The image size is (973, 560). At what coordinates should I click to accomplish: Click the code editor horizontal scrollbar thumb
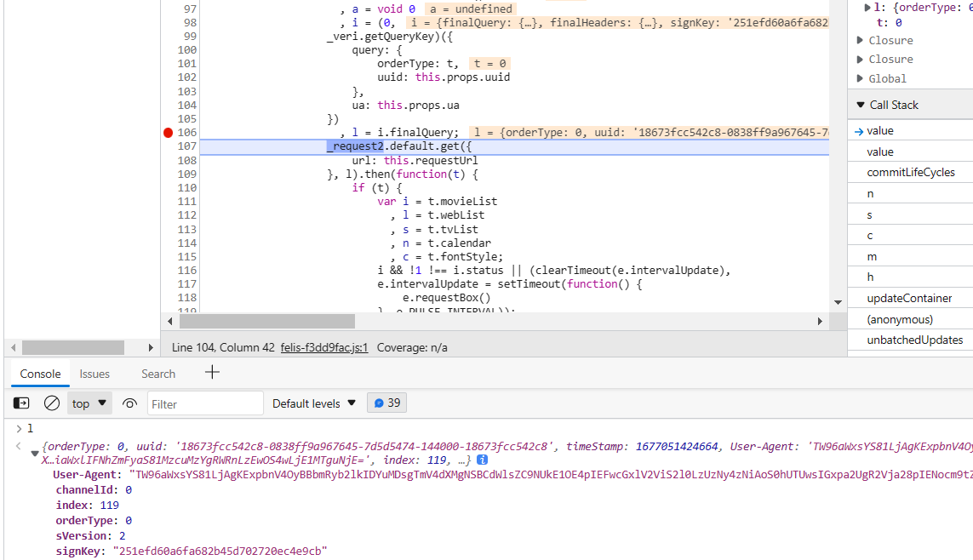coord(266,321)
